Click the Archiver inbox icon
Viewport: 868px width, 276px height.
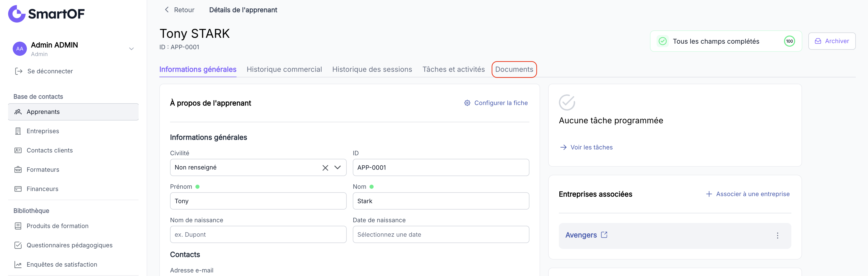818,41
